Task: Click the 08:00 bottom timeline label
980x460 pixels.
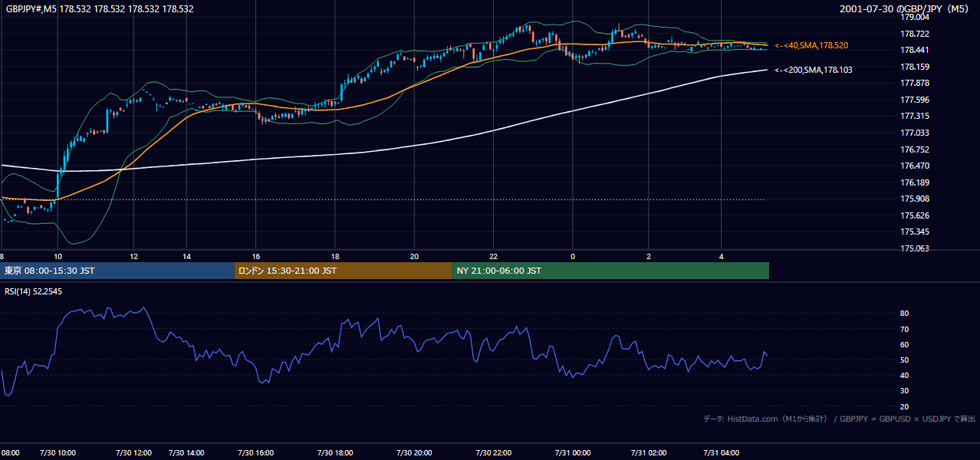Action: click(x=10, y=453)
